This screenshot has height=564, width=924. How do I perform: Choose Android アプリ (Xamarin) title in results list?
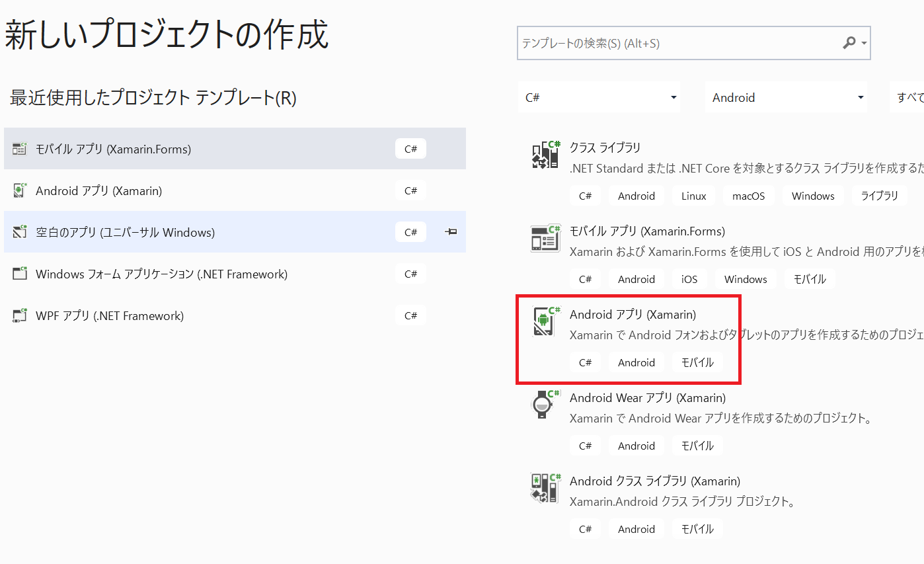633,314
